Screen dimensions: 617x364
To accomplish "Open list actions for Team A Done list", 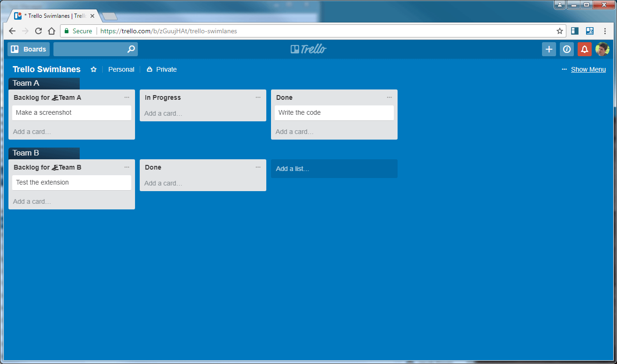I will (x=389, y=97).
